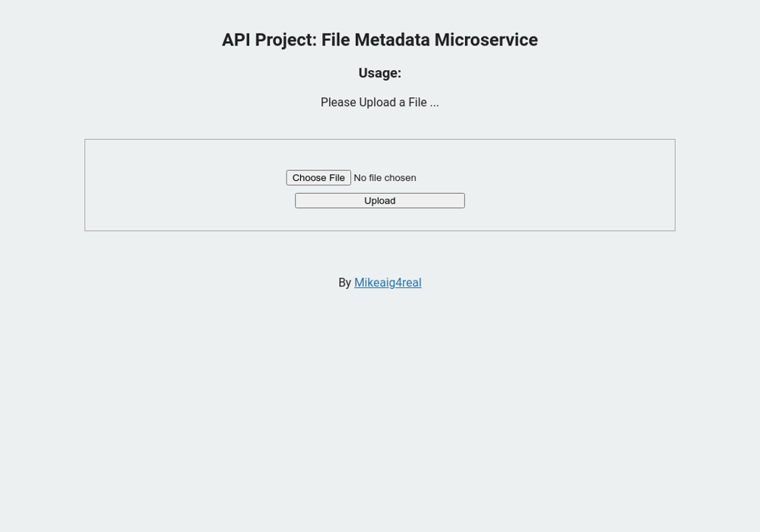Click the word 'API' in the title
Image resolution: width=760 pixels, height=532 pixels.
click(x=236, y=40)
